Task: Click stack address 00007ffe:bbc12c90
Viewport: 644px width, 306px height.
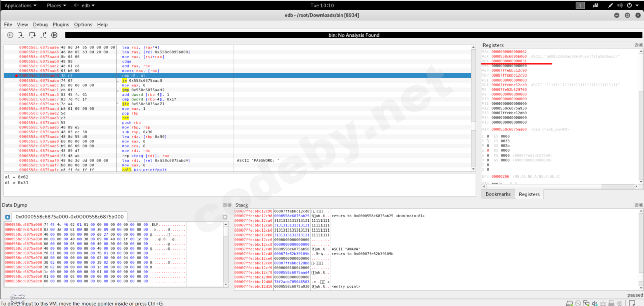Action: [253, 211]
